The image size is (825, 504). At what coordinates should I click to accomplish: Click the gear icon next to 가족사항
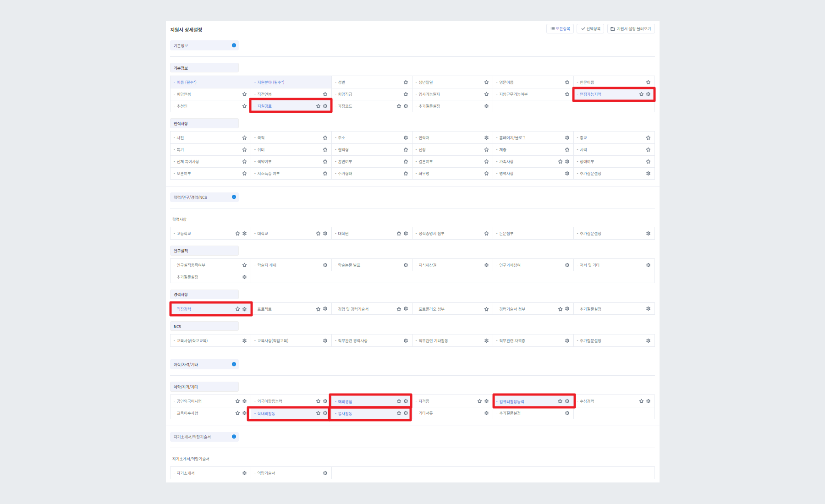(567, 162)
